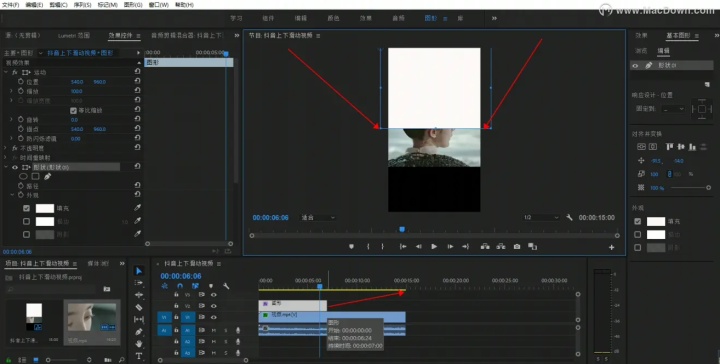Select the Track Select Forward tool
This screenshot has width=720, height=364.
(x=139, y=283)
